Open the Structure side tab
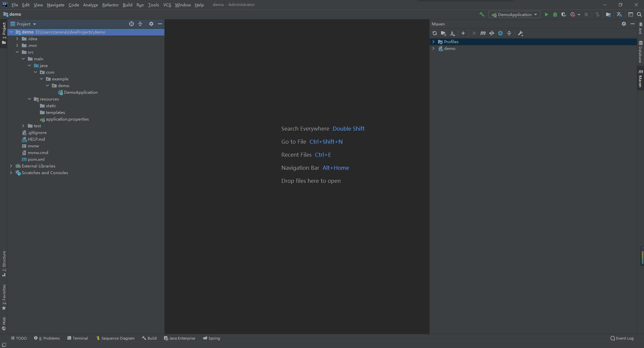Screen dimensions: 644x348 (x=4, y=264)
